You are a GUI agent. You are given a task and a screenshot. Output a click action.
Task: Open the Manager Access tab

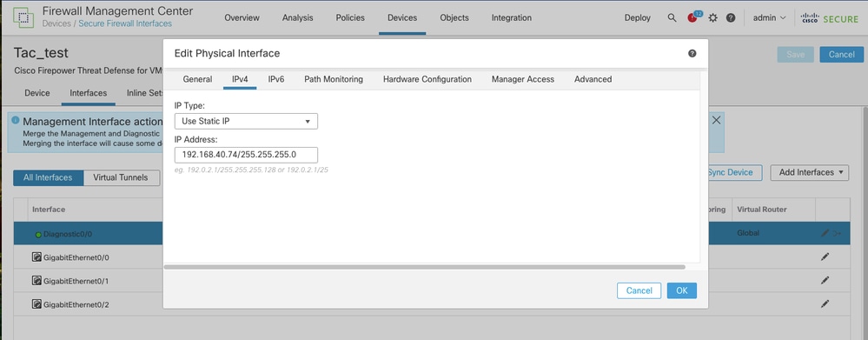[x=523, y=79]
